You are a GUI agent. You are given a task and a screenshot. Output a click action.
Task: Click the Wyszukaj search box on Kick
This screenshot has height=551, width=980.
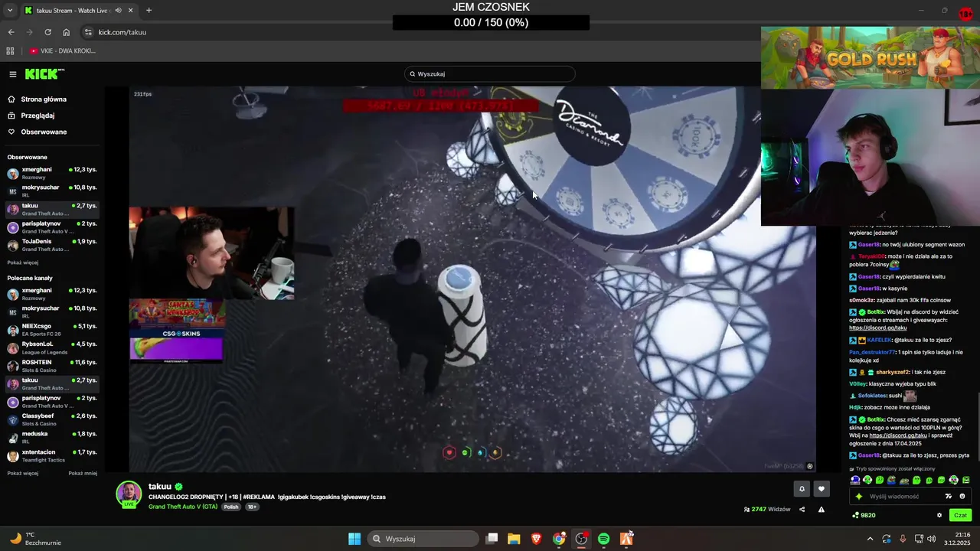point(490,74)
